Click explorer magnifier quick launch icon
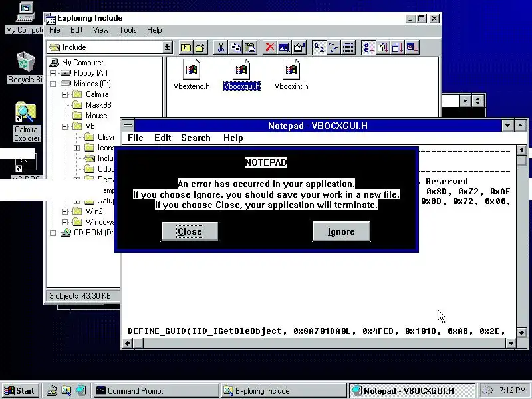This screenshot has width=532, height=399. 66,391
